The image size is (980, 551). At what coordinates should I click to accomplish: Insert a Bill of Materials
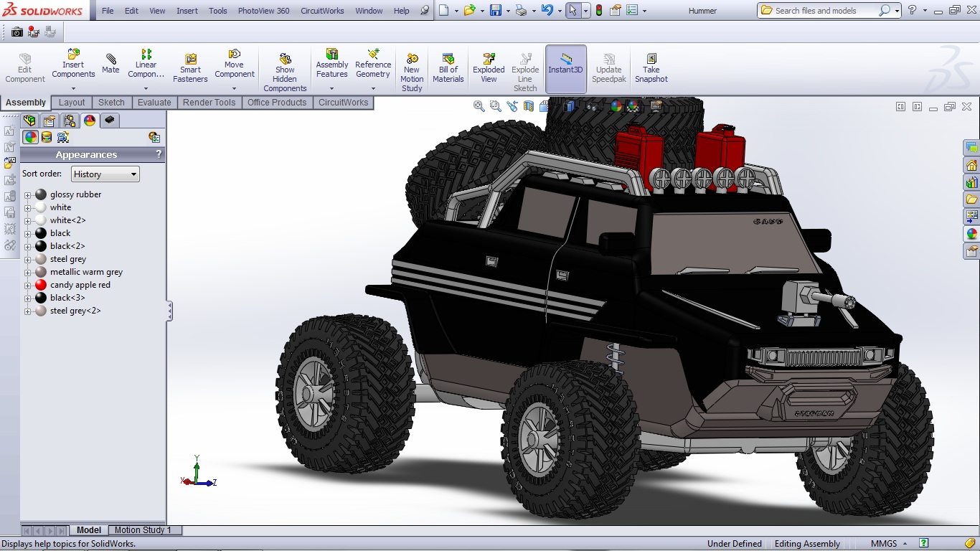[x=448, y=69]
